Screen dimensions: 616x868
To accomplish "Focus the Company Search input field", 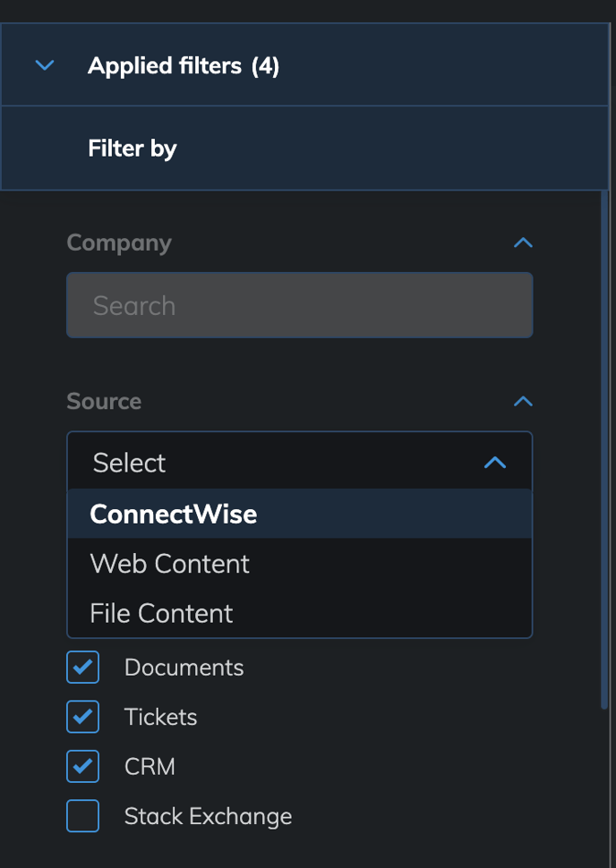I will [300, 305].
